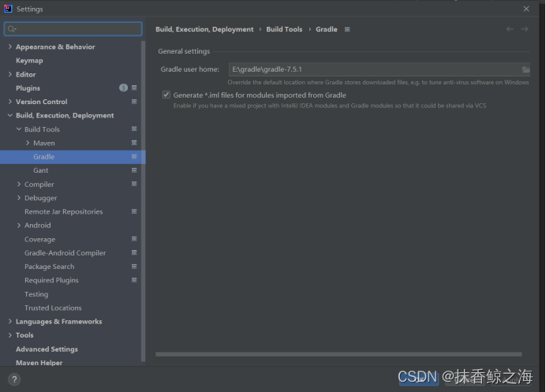546x392 pixels.
Task: Select Gant under Build Tools
Action: [x=41, y=170]
